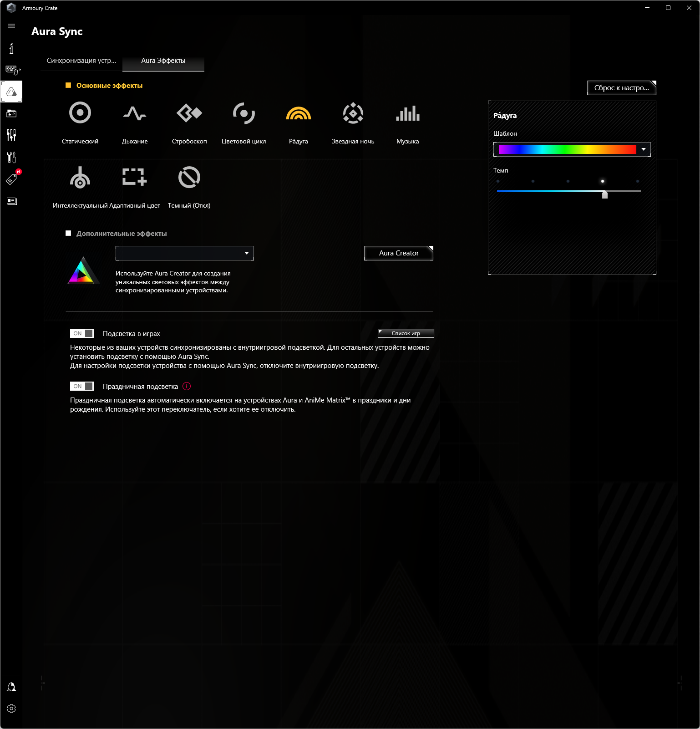Switch to Aura Эффекты tab

point(163,61)
